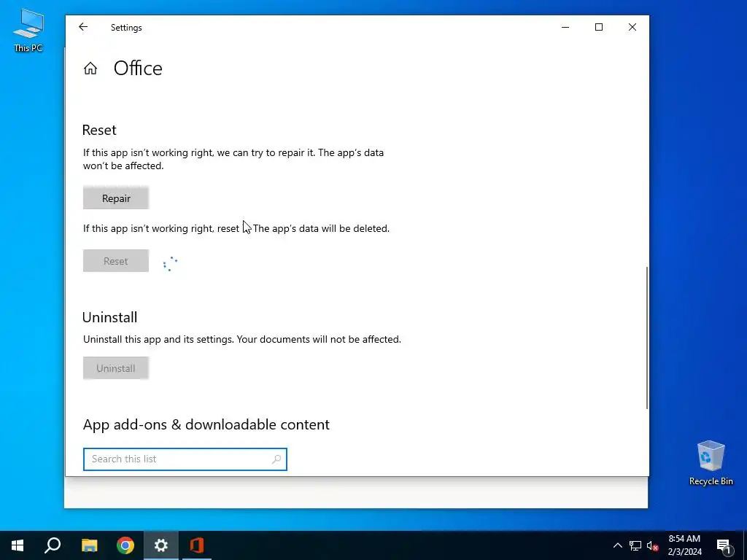This screenshot has height=560, width=747.
Task: Open File Explorer from the taskbar
Action: click(x=89, y=545)
